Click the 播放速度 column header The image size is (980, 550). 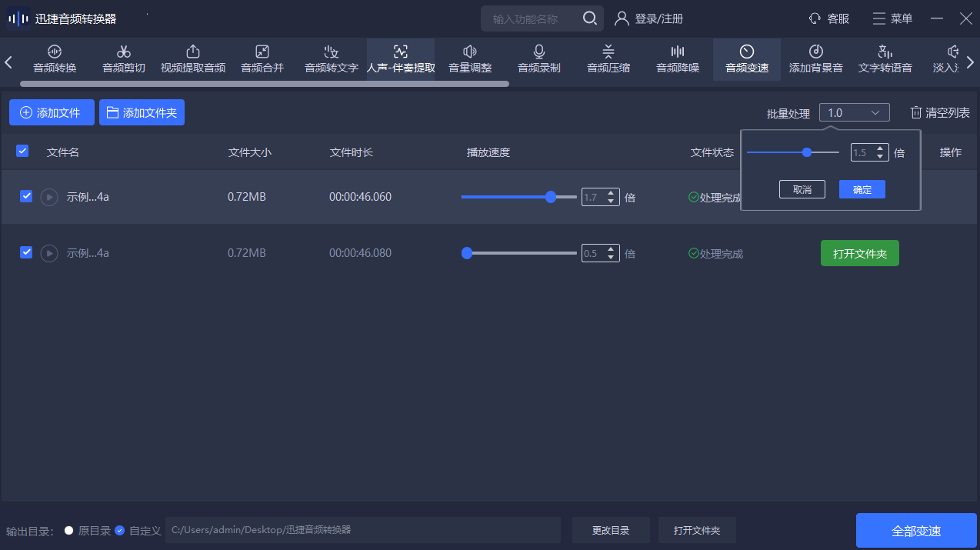point(488,152)
